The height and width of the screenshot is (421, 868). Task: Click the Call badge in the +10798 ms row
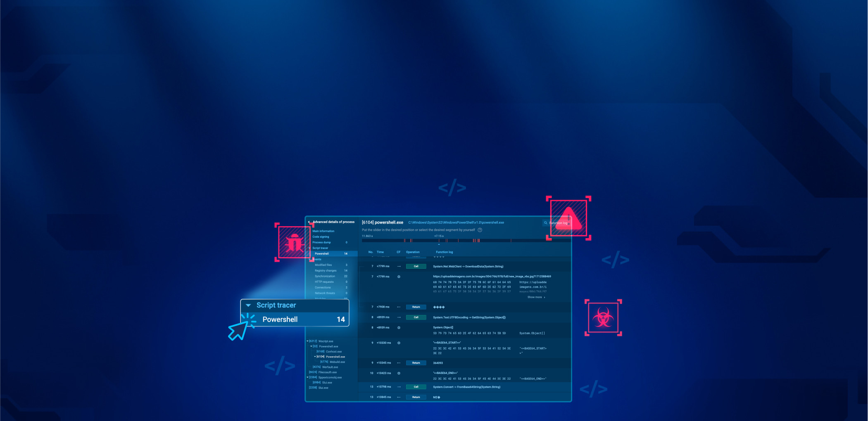416,387
